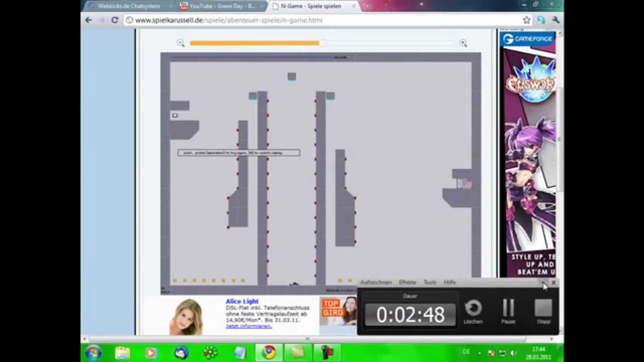Click zoom-out magnifier left of orange bar
The image size is (644, 362).
click(181, 43)
